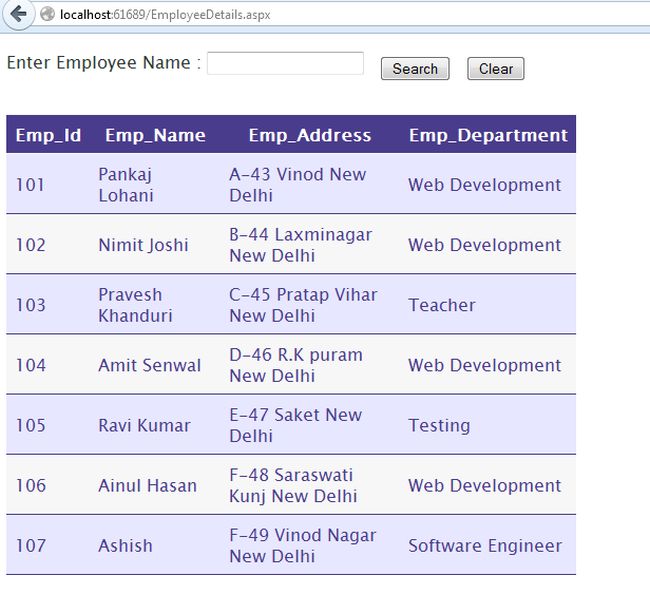
Task: Select the name cell Ainul Hasan
Action: 148,486
